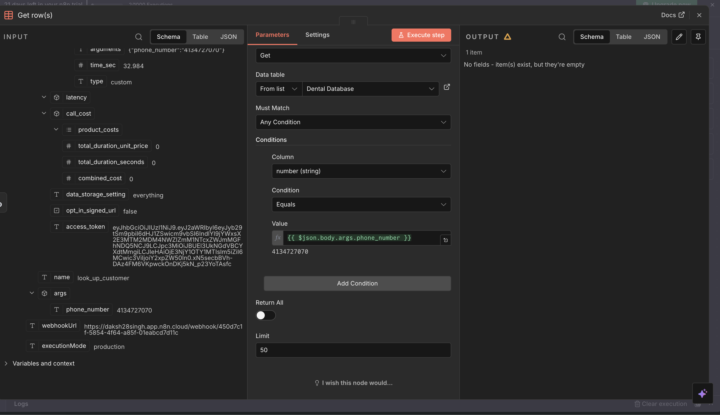Viewport: 720px width, 415px height.
Task: Click '4134727070' evaluated expression result text
Action: click(x=290, y=252)
